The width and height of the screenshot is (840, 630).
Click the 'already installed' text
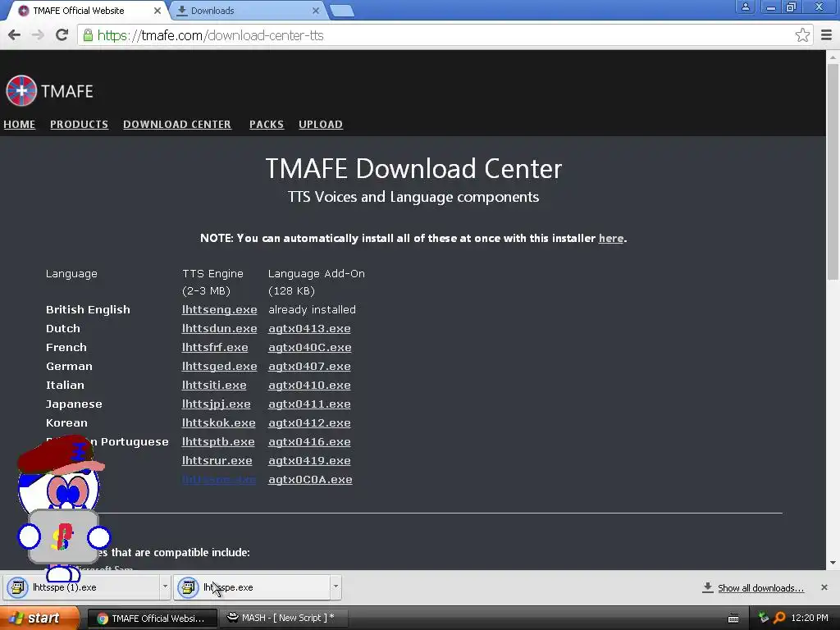click(312, 309)
